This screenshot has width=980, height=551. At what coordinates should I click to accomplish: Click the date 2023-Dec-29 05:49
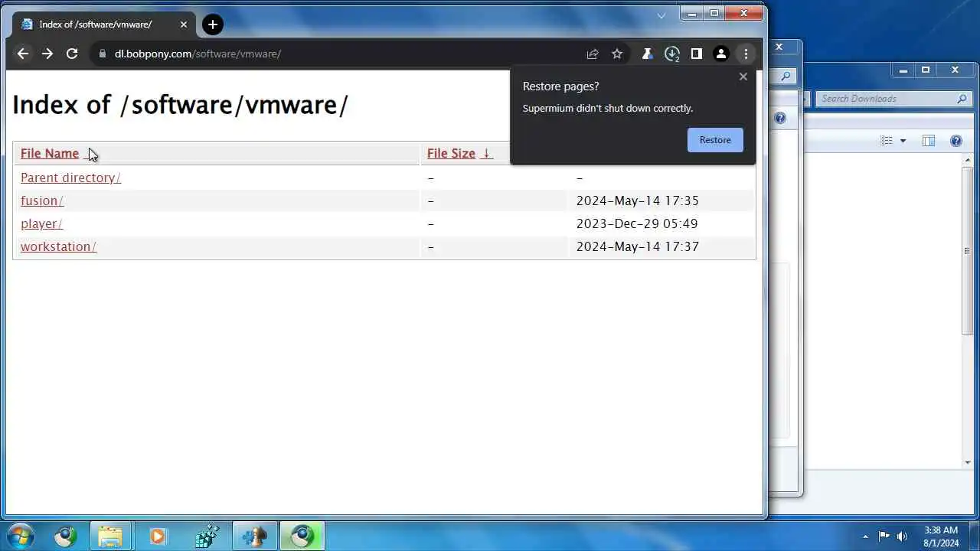pyautogui.click(x=637, y=223)
